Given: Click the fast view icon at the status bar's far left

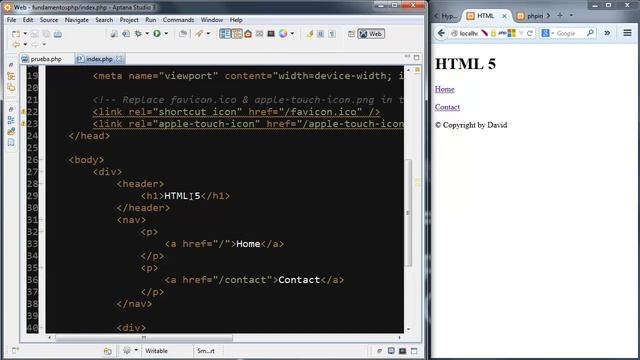Looking at the screenshot, I should [x=15, y=351].
